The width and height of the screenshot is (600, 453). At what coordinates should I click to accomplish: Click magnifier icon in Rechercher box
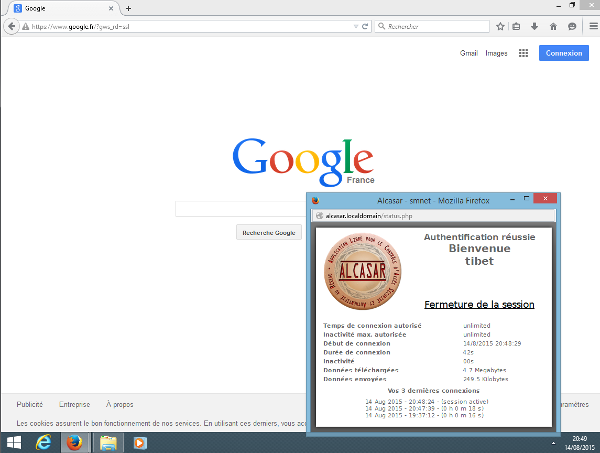pyautogui.click(x=382, y=26)
